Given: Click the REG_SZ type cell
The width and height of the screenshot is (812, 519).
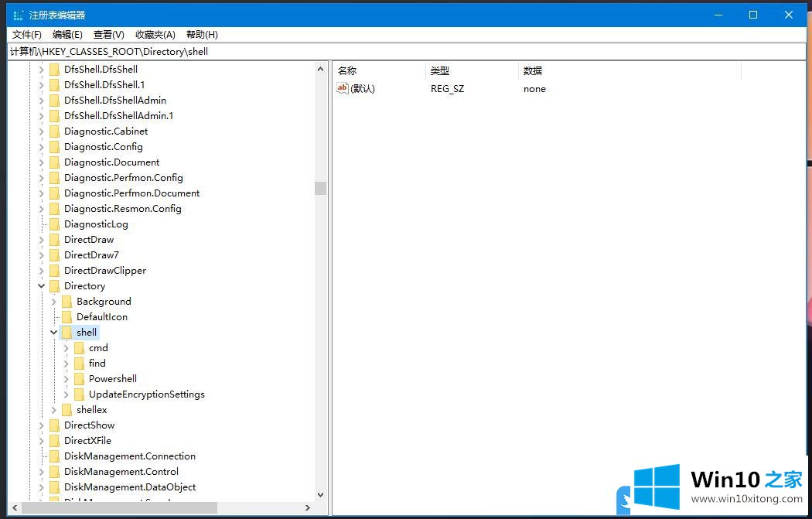Looking at the screenshot, I should tap(448, 89).
